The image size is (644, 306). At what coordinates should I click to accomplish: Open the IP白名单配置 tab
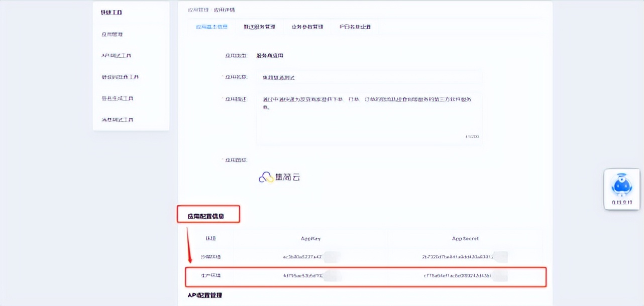coord(354,27)
